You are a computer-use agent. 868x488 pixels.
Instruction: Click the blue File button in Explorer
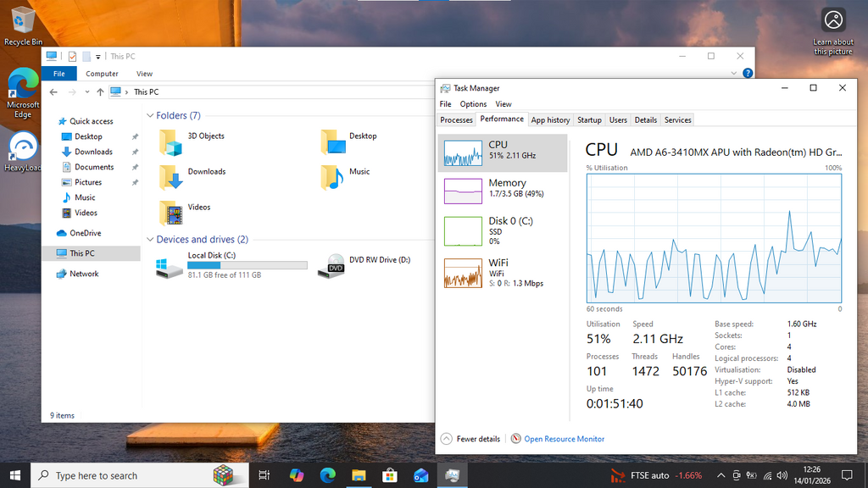(x=58, y=74)
